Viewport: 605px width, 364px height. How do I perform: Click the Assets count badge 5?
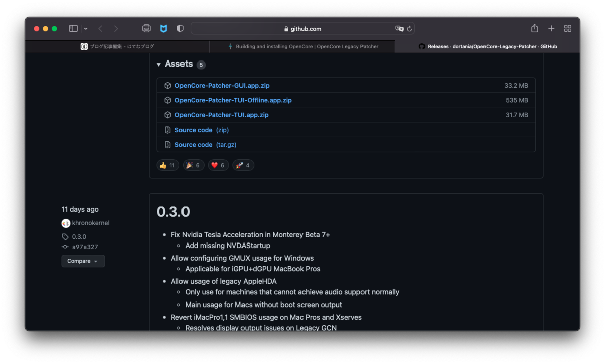[201, 65]
